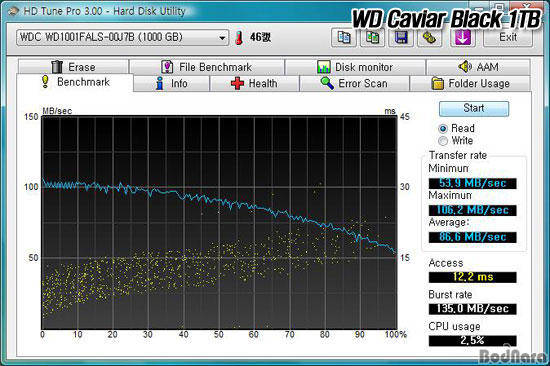The height and width of the screenshot is (366, 550).
Task: Click the copy info to clipboard icon
Action: tap(344, 37)
